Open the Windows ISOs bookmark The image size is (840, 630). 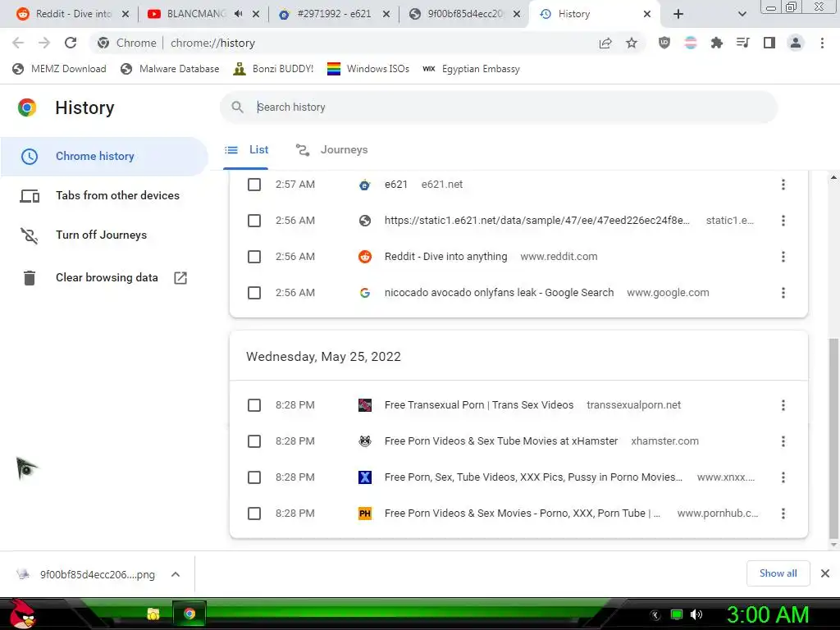point(368,69)
